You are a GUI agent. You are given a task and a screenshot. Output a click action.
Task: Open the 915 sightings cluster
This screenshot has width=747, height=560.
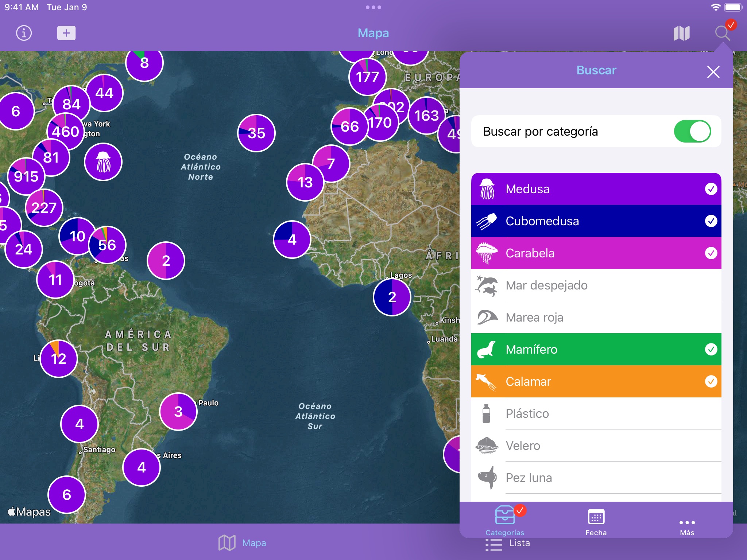click(x=26, y=176)
